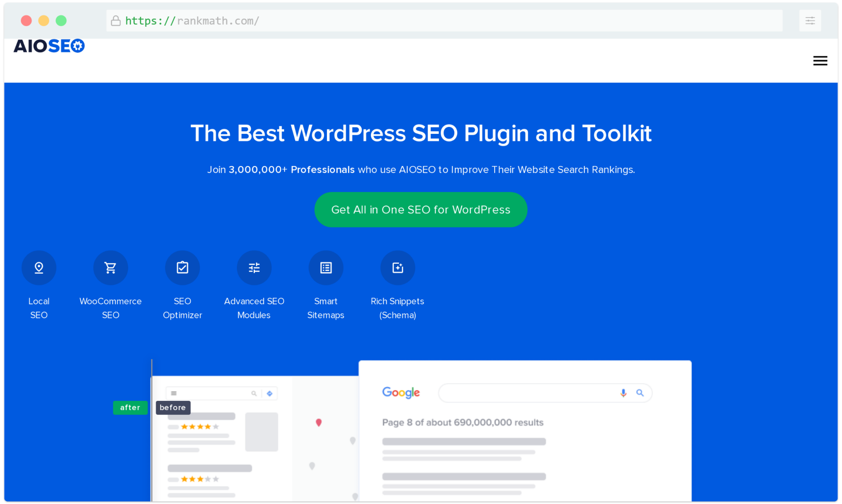
Task: Click the Rich Snippets schema icon
Action: (398, 268)
